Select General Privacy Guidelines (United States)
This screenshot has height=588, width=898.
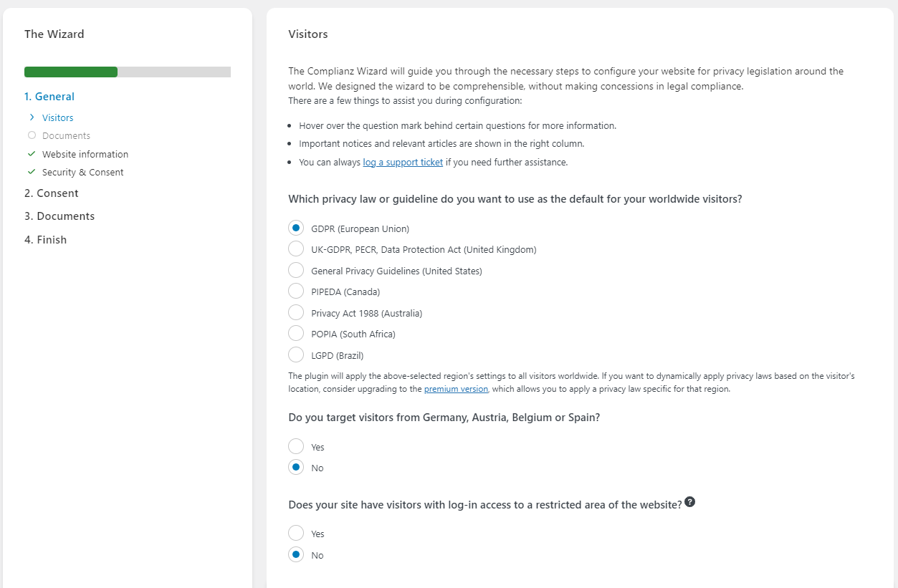pos(296,271)
